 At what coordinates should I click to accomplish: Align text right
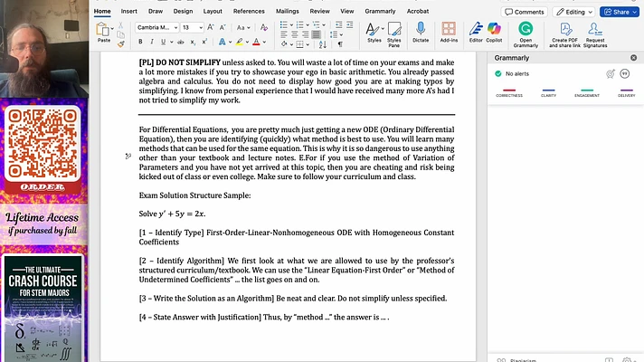[305, 35]
